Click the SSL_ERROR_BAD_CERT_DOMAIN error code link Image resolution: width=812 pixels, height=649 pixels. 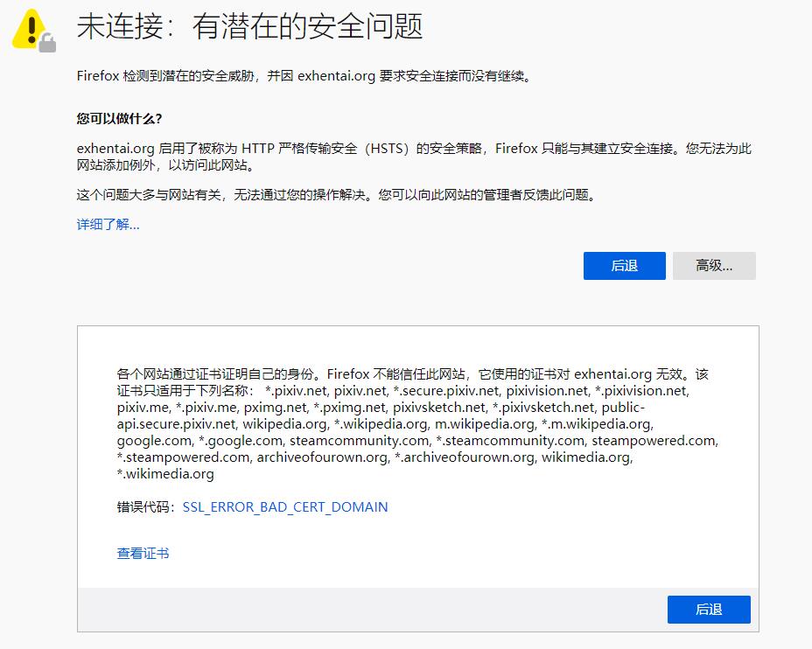[284, 507]
